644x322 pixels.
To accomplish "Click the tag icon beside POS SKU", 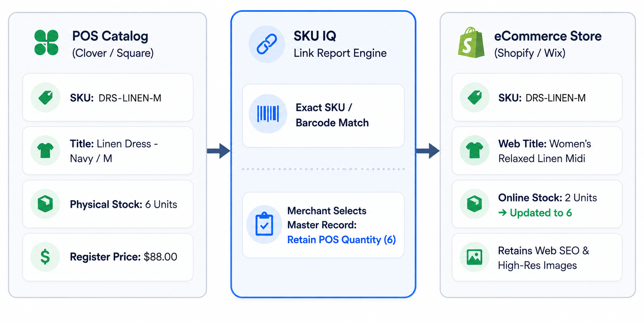I will [x=46, y=98].
